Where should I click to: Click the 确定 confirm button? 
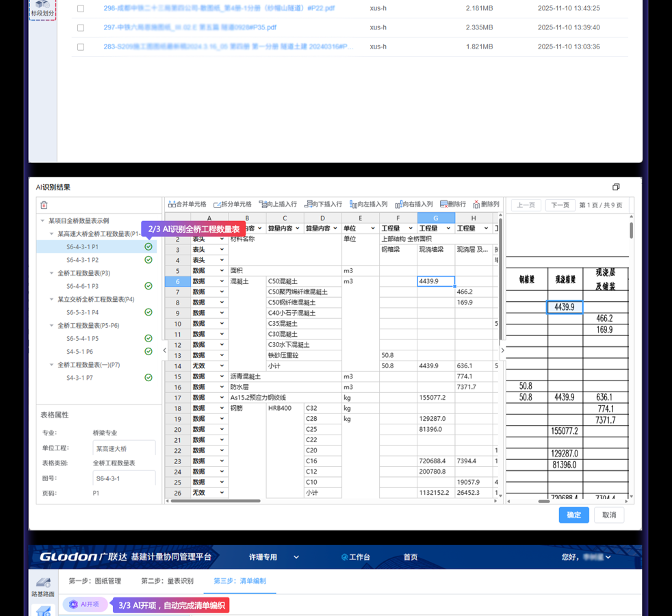coord(574,515)
